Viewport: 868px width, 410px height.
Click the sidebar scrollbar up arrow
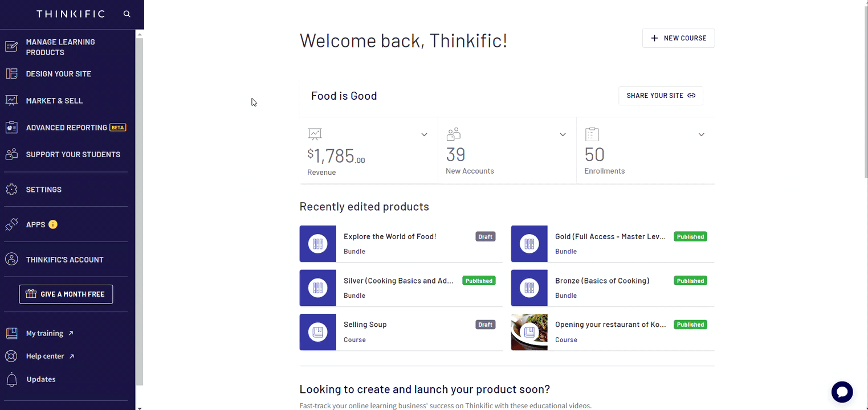[x=140, y=34]
